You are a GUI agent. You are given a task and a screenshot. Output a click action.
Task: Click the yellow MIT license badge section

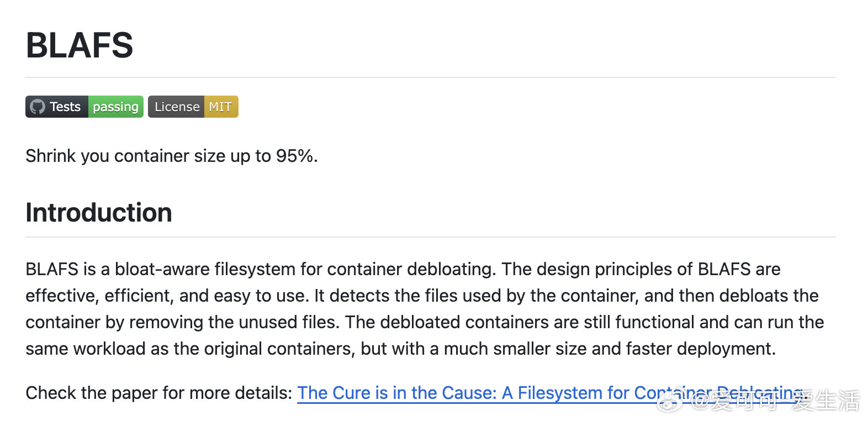coord(221,107)
